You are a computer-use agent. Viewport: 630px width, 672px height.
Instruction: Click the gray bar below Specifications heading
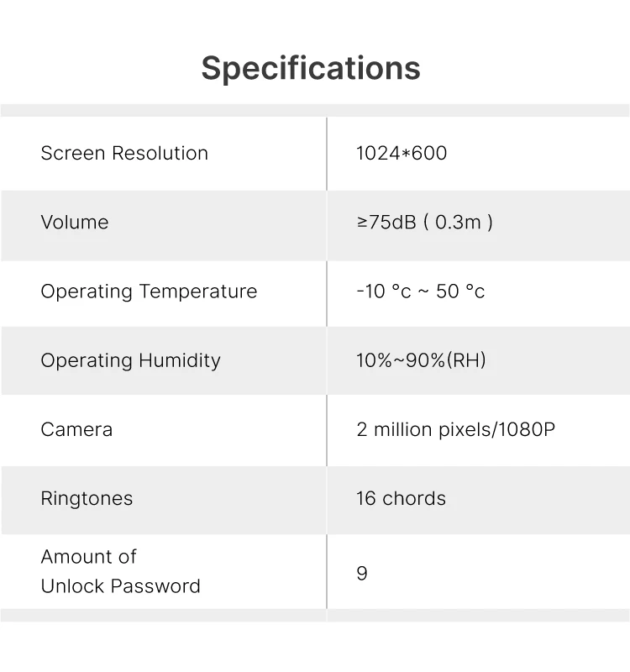(315, 110)
